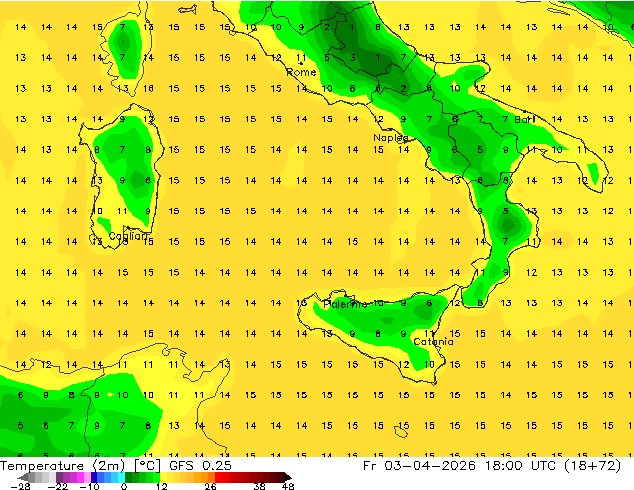Click the '38' legend value
634x490 pixels.
pyautogui.click(x=260, y=486)
